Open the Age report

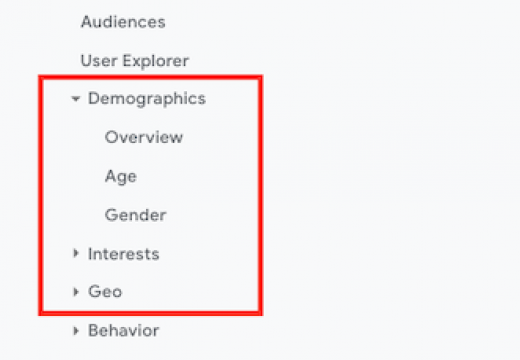coord(121,176)
